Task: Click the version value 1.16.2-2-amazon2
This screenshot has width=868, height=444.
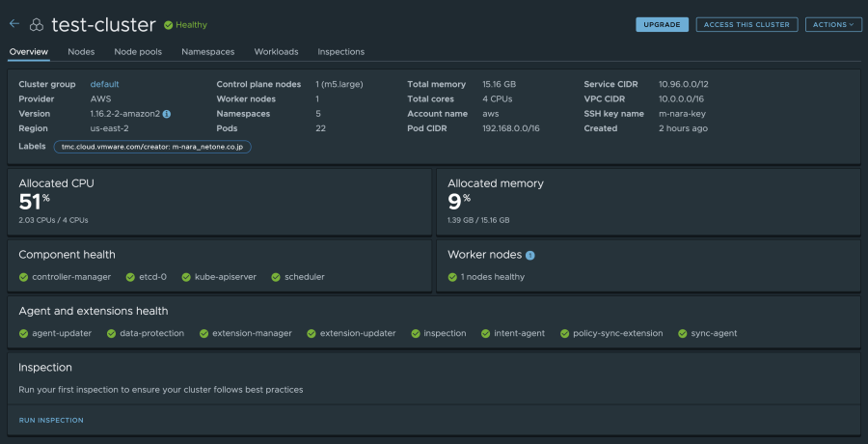Action: [x=125, y=114]
